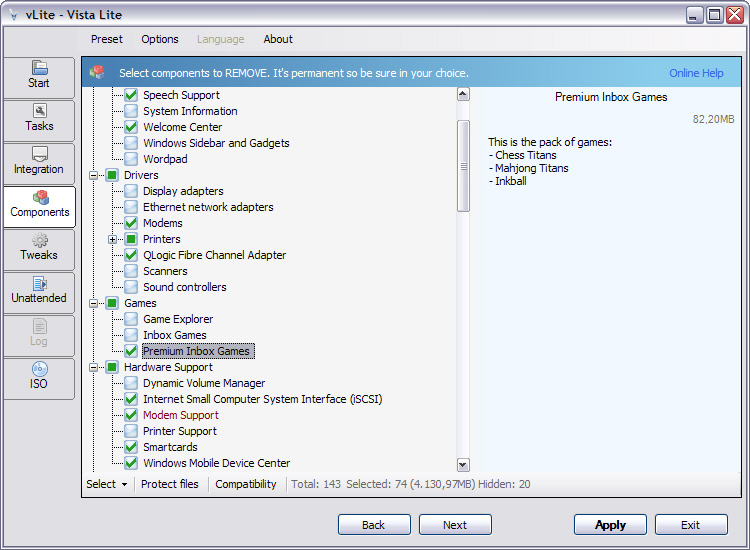The height and width of the screenshot is (550, 750).
Task: Uncheck Premium Inbox Games
Action: (x=131, y=351)
